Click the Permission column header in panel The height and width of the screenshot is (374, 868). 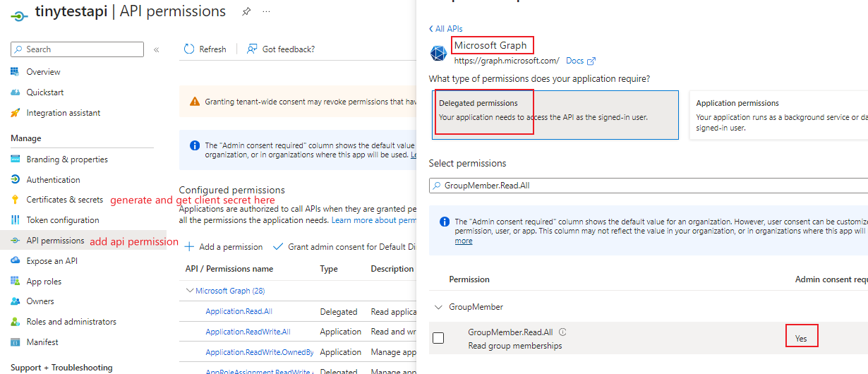pos(469,279)
